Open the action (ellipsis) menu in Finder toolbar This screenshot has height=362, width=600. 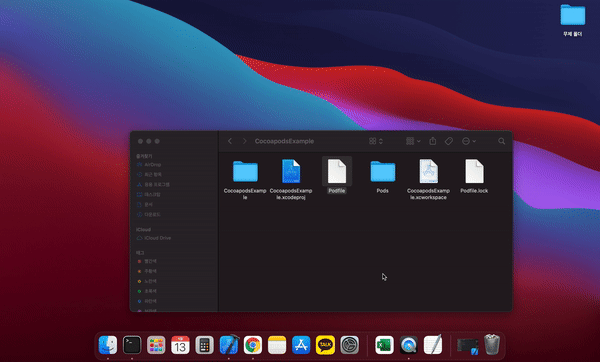469,141
